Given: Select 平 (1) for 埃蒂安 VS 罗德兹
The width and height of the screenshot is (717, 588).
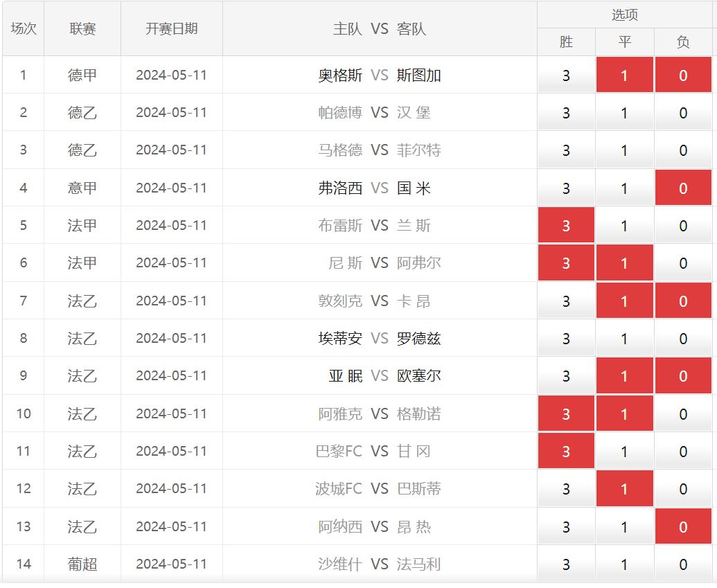Looking at the screenshot, I should 624,339.
